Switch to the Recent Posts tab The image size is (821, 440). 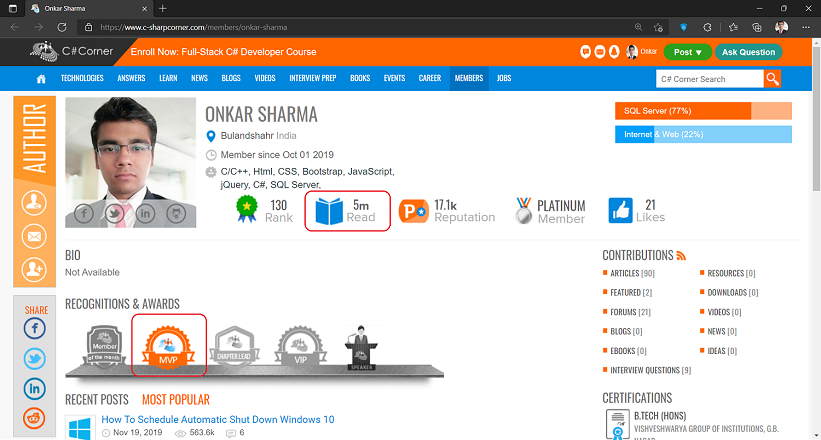[x=96, y=400]
